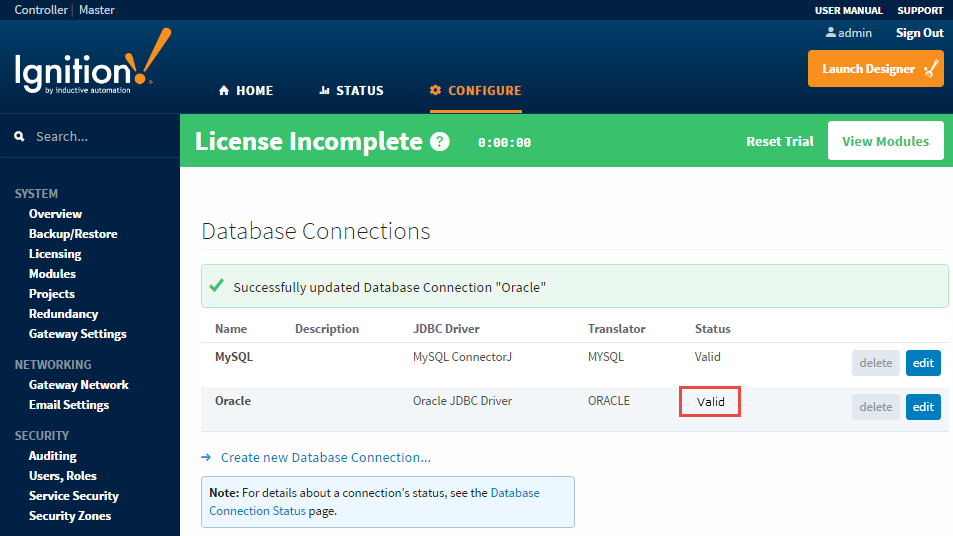Click the ORACLE translator cell
Viewport: 953px width, 536px height.
coord(608,400)
